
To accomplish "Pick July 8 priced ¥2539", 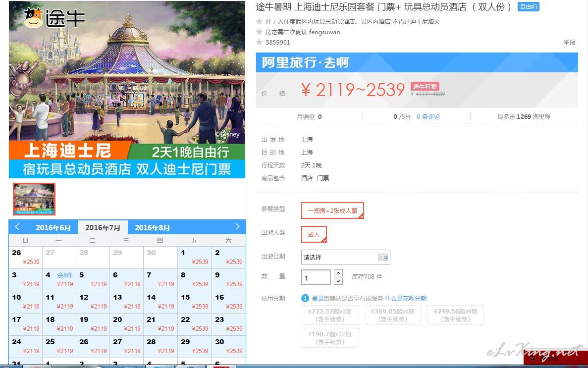I will tap(194, 279).
